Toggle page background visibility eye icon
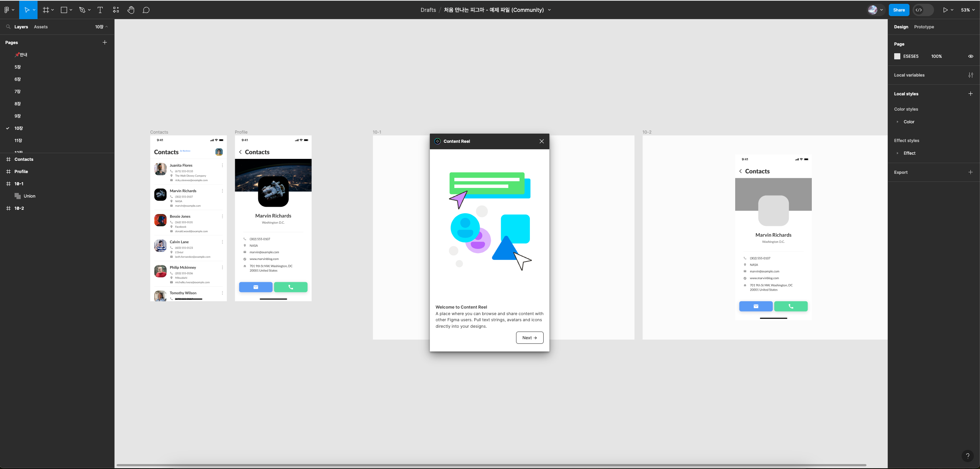This screenshot has height=469, width=980. [970, 56]
